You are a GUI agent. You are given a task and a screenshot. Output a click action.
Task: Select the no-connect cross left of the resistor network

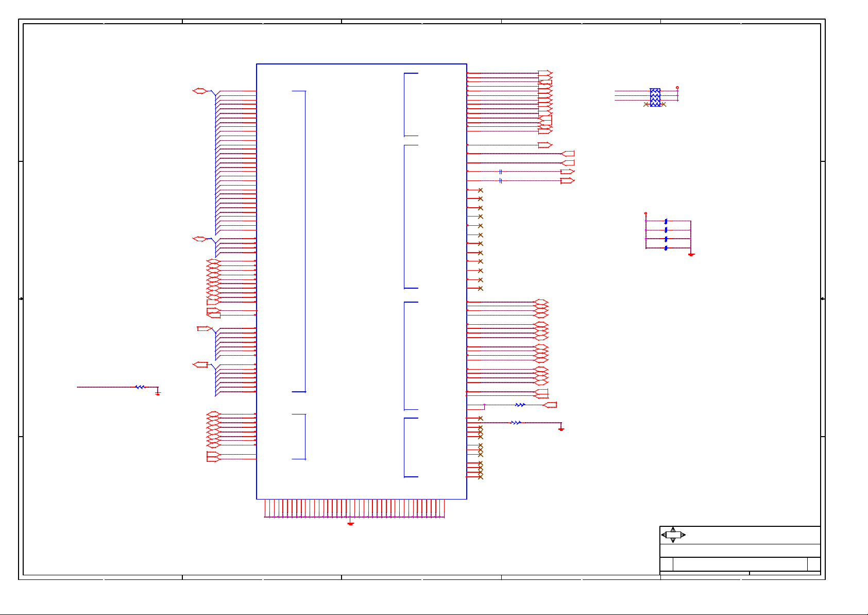(646, 104)
